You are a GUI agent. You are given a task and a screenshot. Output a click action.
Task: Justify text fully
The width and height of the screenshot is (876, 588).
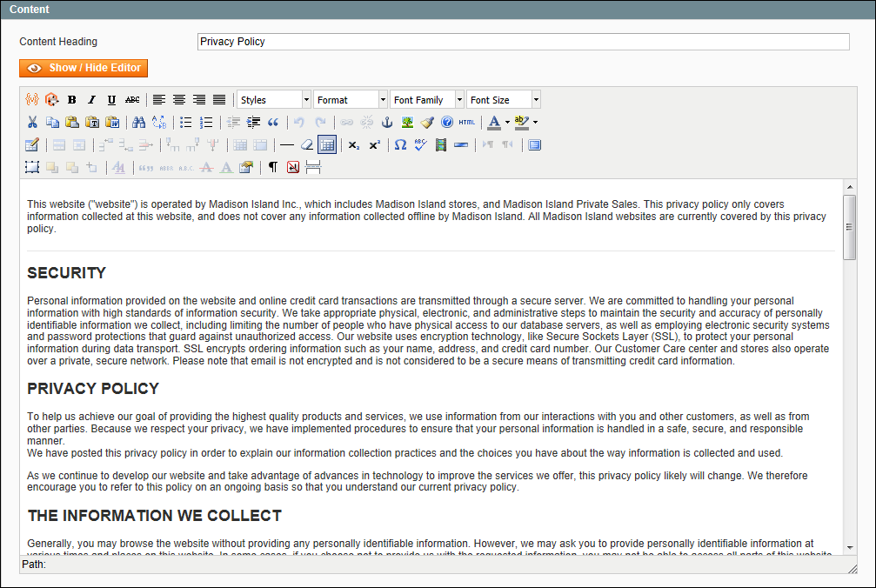(219, 99)
